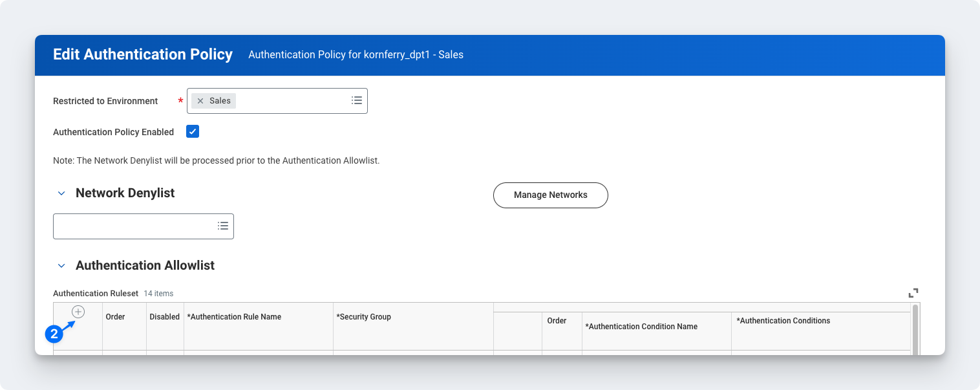Open the Network Denylist prompt list icon

tap(223, 226)
